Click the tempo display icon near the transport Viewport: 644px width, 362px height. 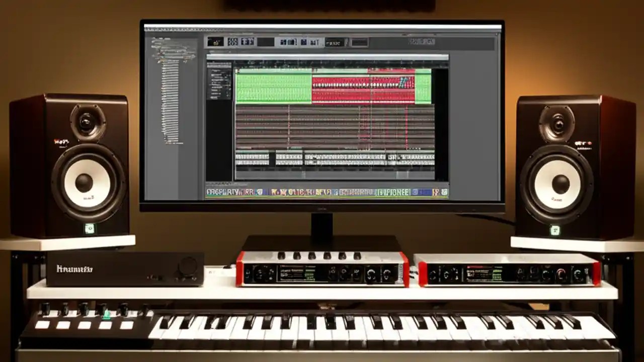point(336,42)
